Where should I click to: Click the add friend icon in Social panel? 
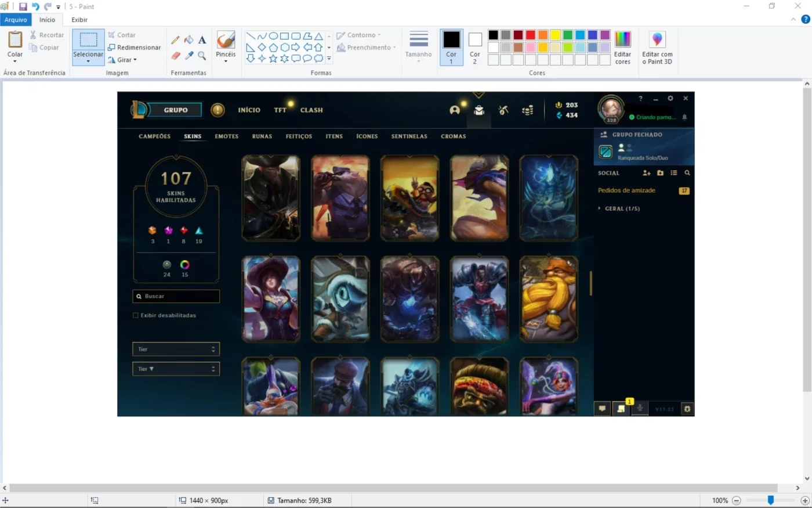[647, 173]
